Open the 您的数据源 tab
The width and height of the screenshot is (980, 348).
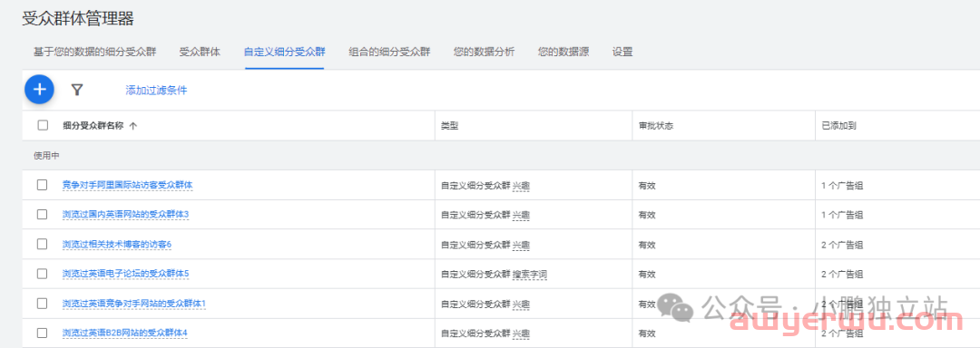[563, 52]
